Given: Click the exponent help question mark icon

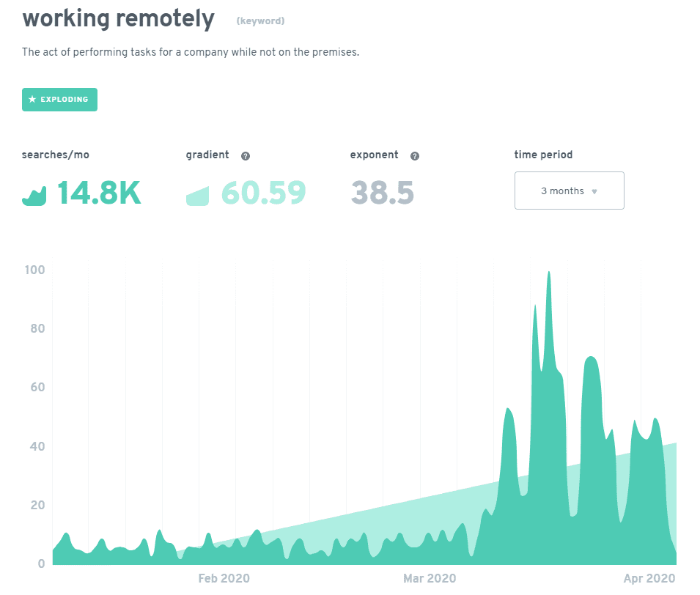Looking at the screenshot, I should pyautogui.click(x=415, y=156).
